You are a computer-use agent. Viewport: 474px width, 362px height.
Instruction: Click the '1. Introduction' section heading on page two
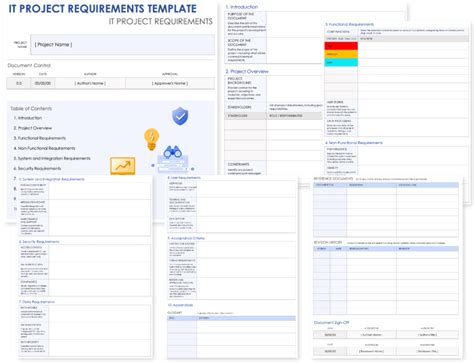(242, 7)
